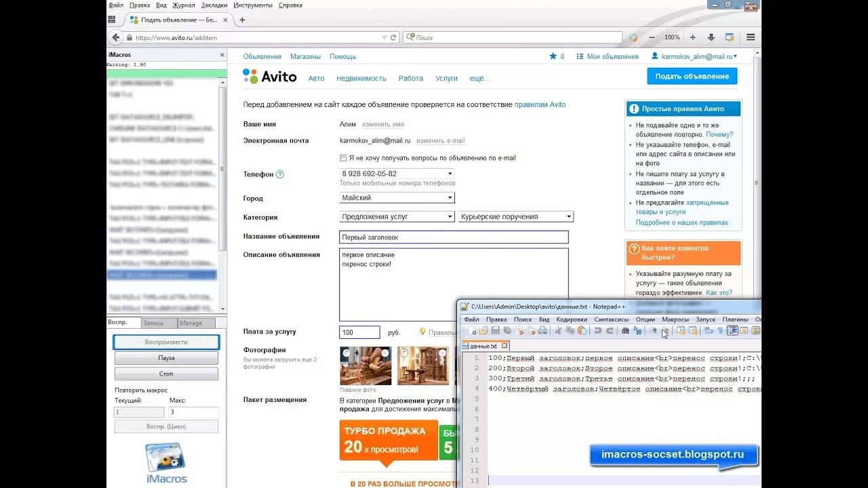This screenshot has height=488, width=868.
Task: Open Мои объявления link
Action: pyautogui.click(x=612, y=57)
